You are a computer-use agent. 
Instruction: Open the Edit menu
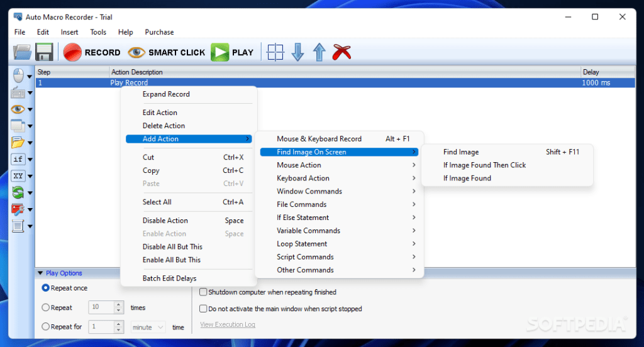tap(43, 32)
